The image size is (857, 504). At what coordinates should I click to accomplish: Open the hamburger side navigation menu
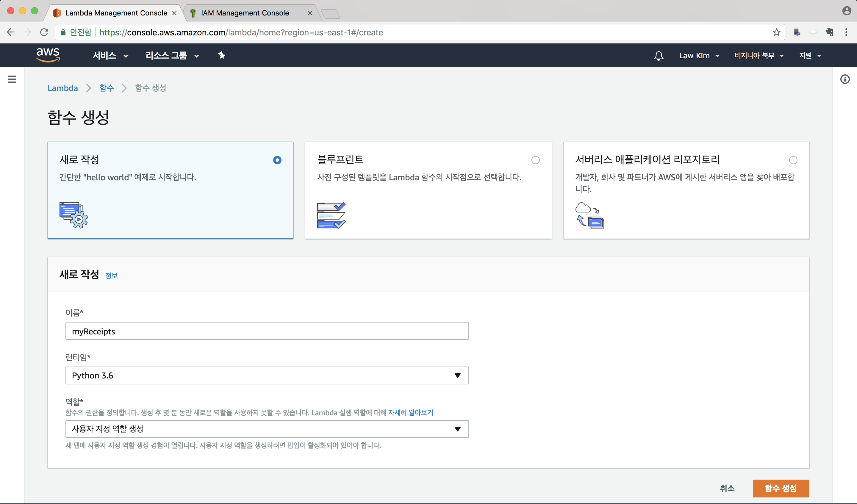tap(12, 79)
